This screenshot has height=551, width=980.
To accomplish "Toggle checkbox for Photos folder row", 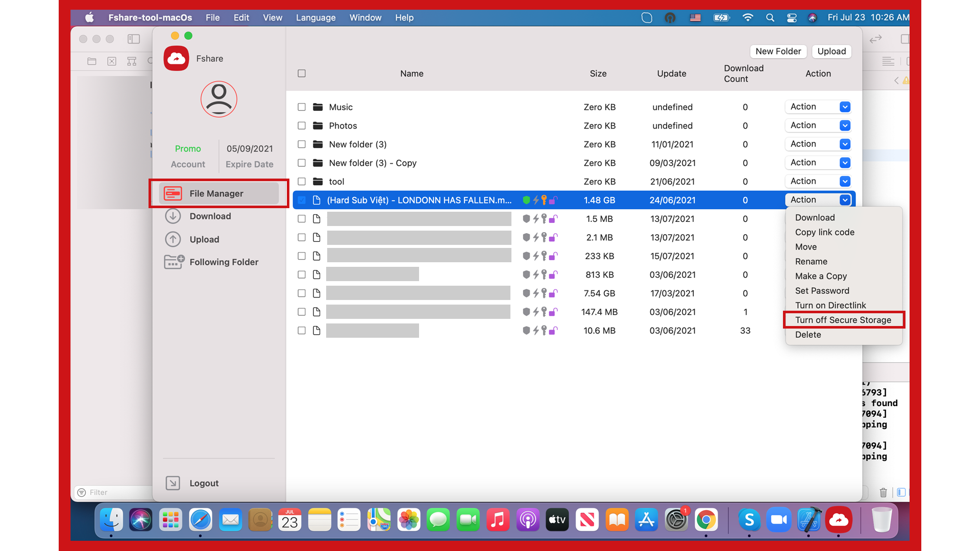I will (x=302, y=125).
